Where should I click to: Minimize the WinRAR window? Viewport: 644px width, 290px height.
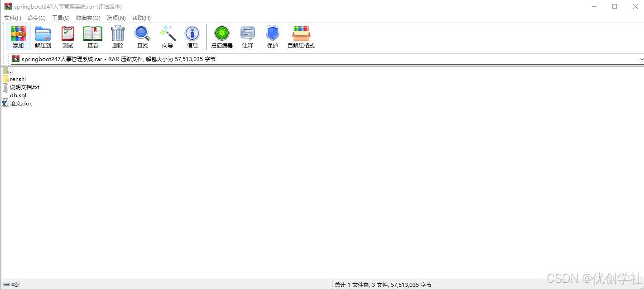(x=594, y=6)
